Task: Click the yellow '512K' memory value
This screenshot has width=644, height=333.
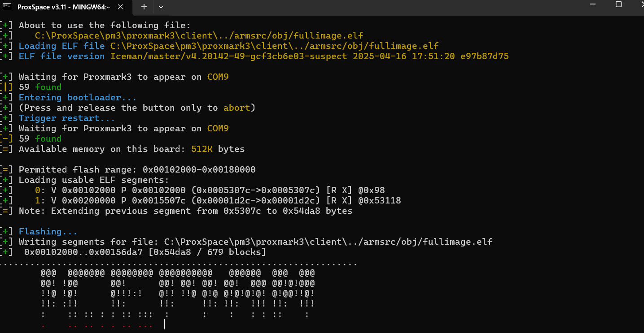Action: [x=202, y=149]
